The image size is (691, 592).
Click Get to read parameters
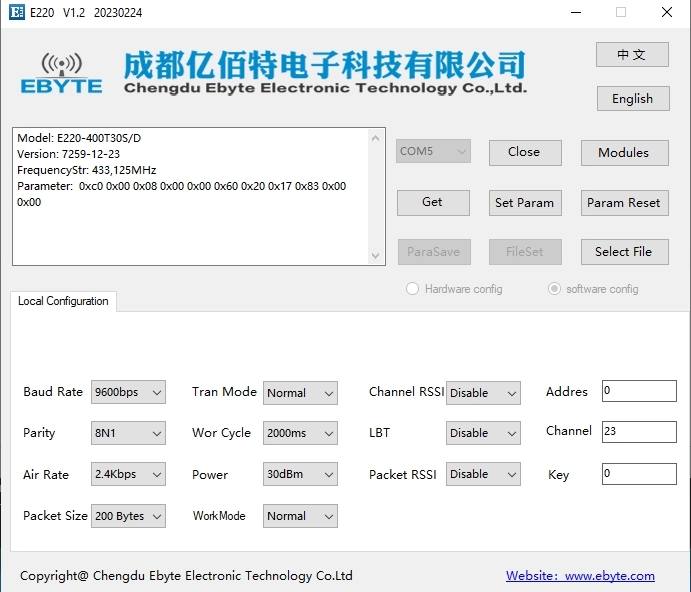(x=433, y=203)
